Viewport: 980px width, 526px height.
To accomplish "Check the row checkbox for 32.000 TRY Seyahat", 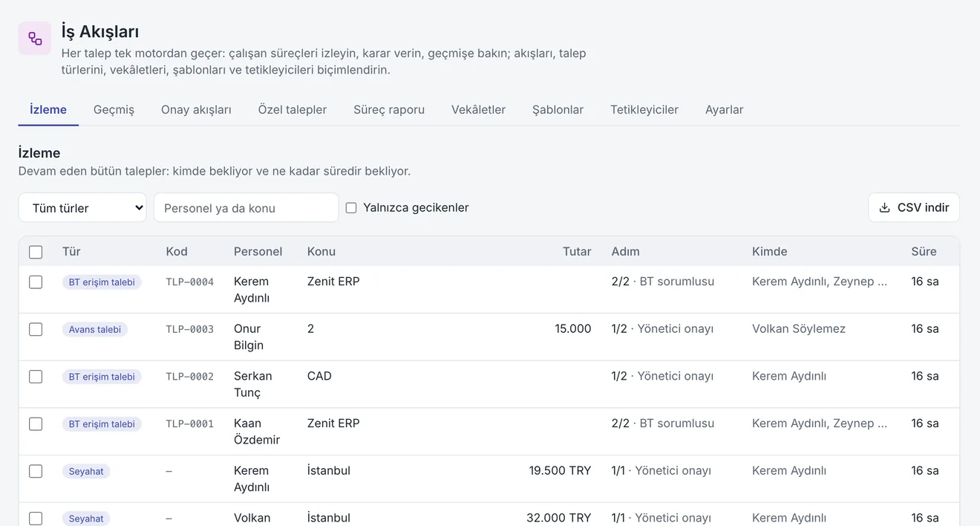I will [36, 519].
